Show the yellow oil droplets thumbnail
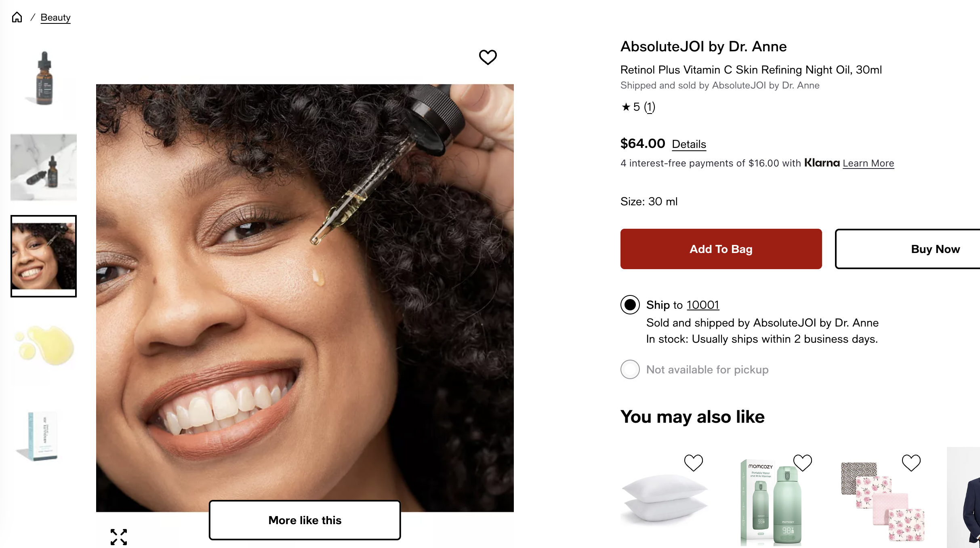The height and width of the screenshot is (548, 980). [x=44, y=346]
